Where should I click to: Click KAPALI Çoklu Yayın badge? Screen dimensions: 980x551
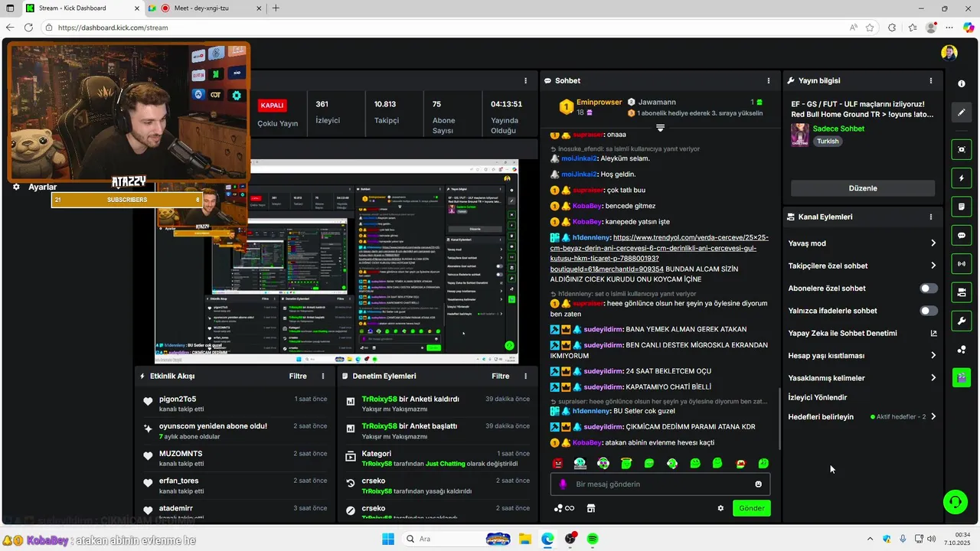coord(273,106)
